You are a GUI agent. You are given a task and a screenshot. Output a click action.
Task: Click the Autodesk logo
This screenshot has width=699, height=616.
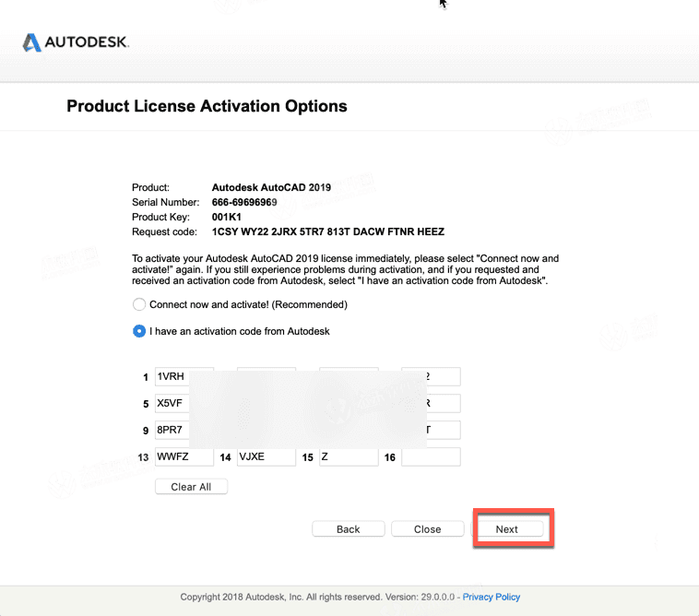point(76,42)
